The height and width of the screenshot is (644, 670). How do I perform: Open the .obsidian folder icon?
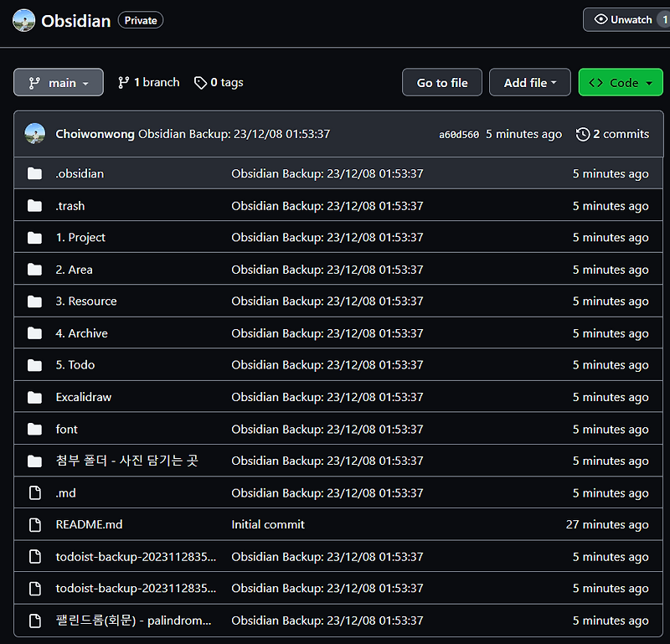(x=34, y=173)
